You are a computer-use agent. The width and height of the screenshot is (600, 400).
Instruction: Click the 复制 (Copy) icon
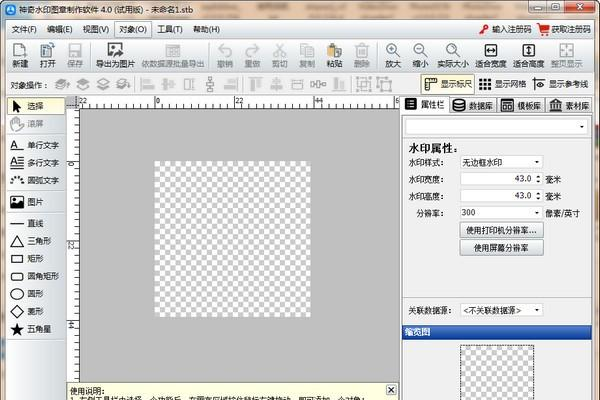pos(307,56)
